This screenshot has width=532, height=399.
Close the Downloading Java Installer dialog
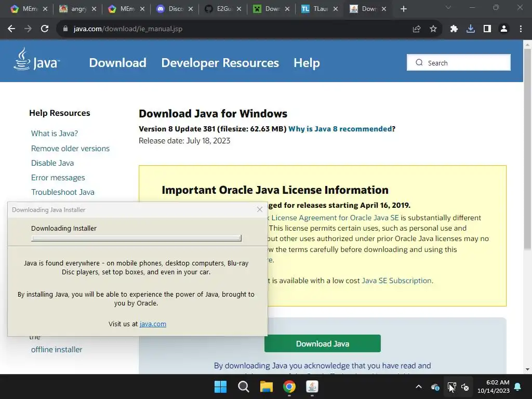[260, 209]
